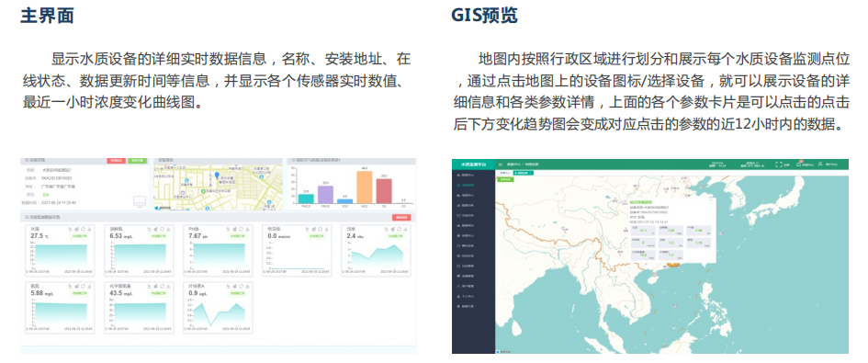Switch to the active green tab below header
Screen dimensions: 868x363
(x=524, y=173)
